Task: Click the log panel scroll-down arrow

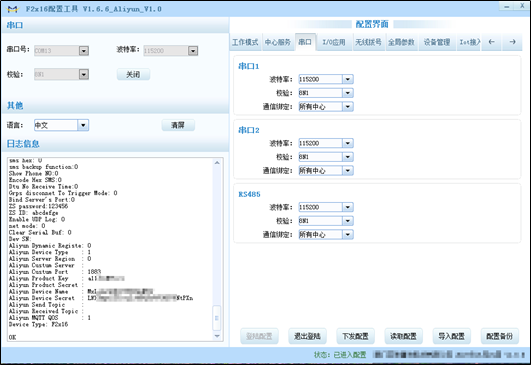Action: click(x=217, y=336)
